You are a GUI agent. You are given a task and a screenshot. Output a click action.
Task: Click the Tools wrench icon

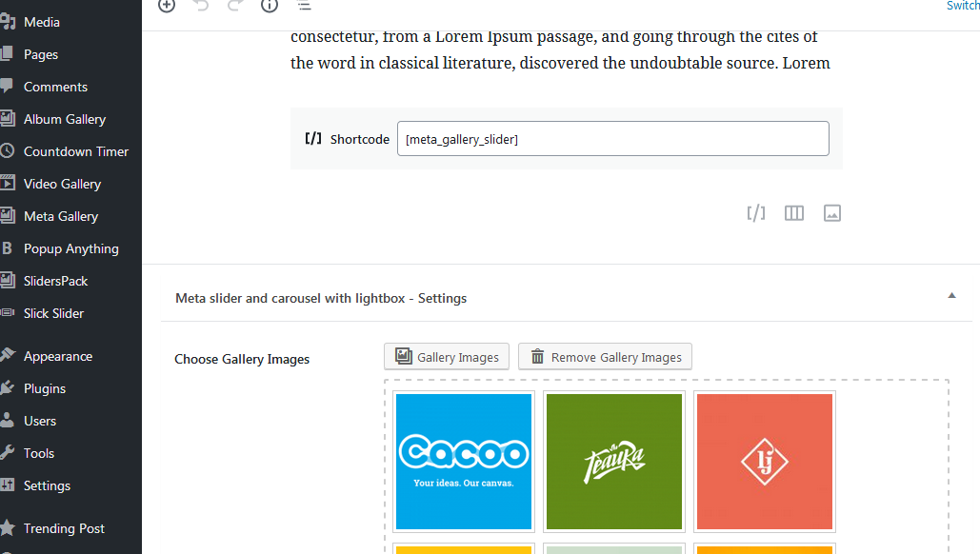(x=7, y=452)
